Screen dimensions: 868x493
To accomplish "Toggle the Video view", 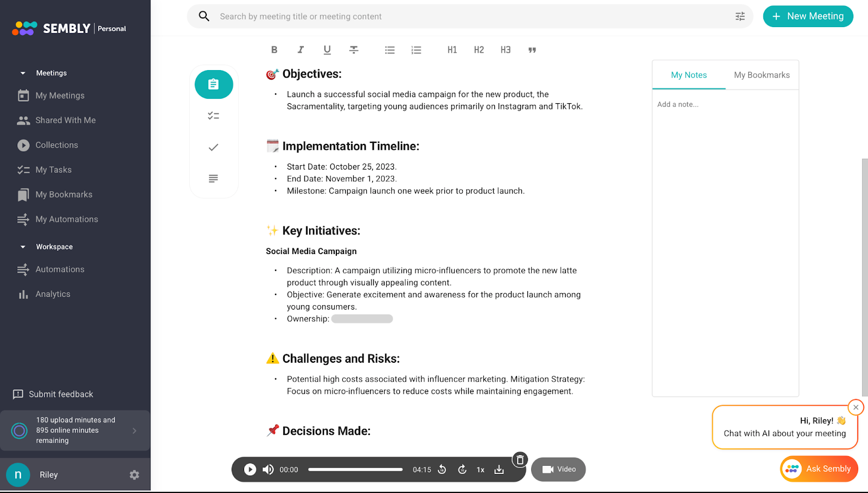I will [x=558, y=470].
